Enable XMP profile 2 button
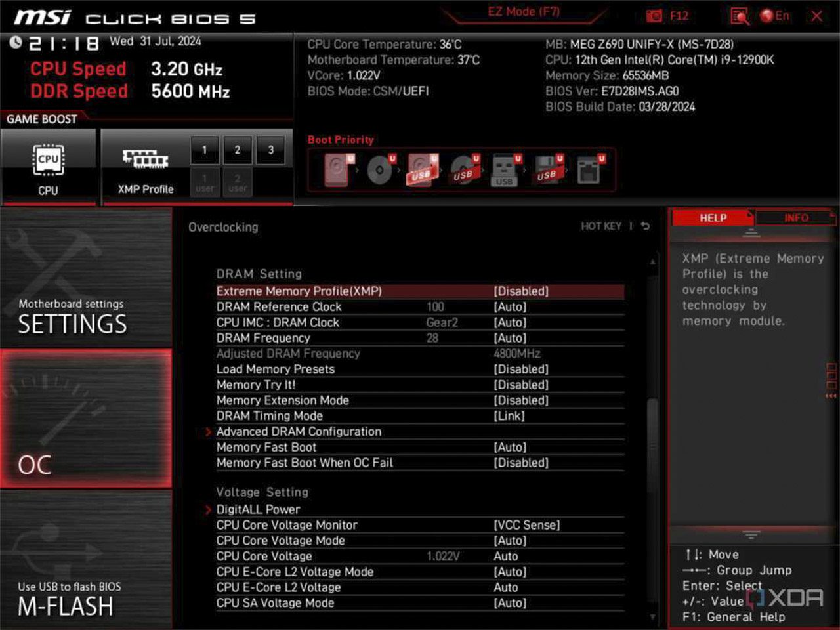 point(238,150)
